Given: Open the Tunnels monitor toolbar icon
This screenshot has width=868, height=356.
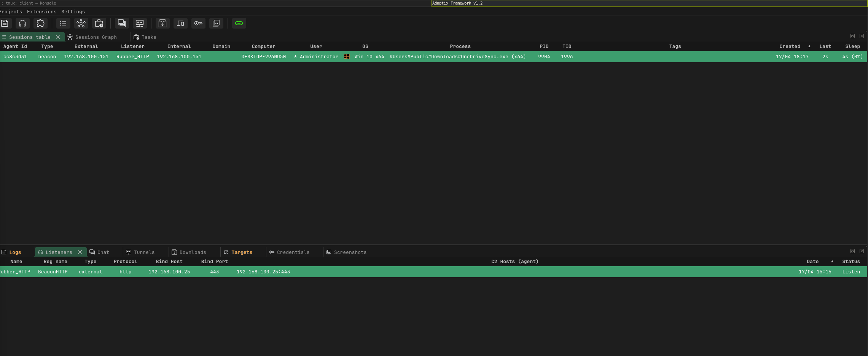Looking at the screenshot, I should pyautogui.click(x=140, y=23).
